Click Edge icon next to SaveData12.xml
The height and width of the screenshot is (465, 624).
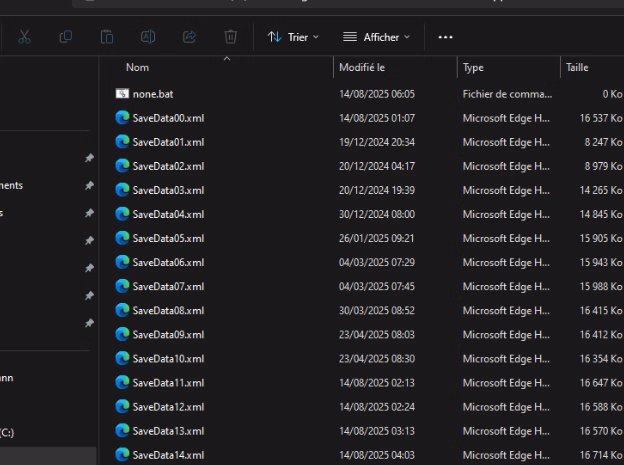point(123,406)
